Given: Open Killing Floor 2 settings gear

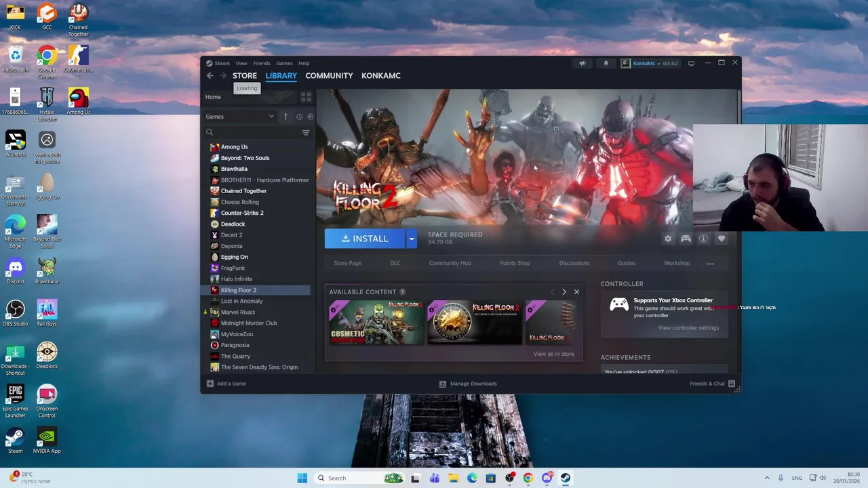Looking at the screenshot, I should coord(668,239).
